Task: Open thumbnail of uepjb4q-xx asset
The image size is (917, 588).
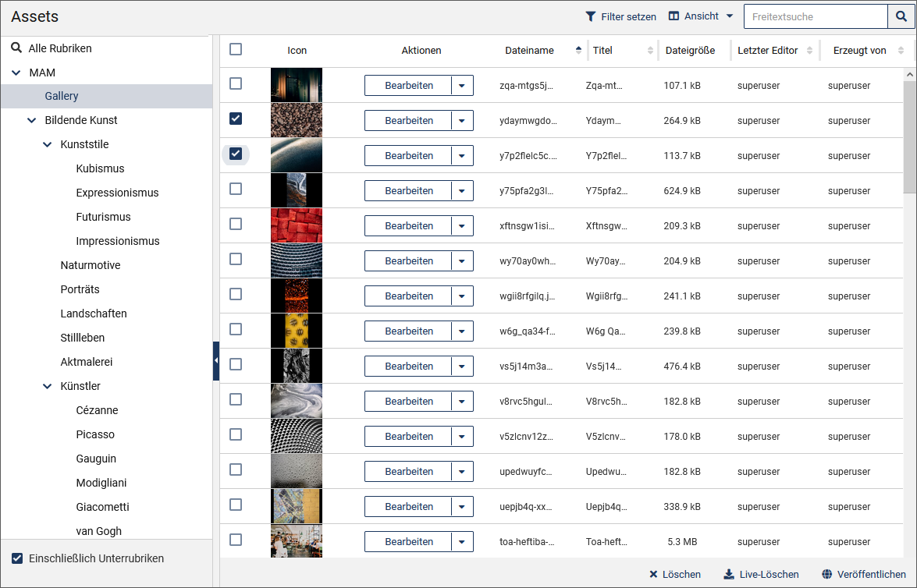Action: click(297, 506)
